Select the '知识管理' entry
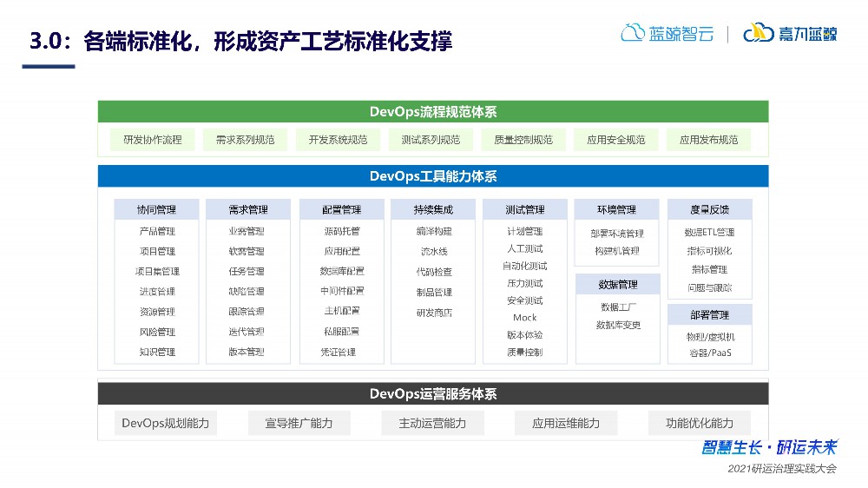The height and width of the screenshot is (488, 868). (157, 352)
